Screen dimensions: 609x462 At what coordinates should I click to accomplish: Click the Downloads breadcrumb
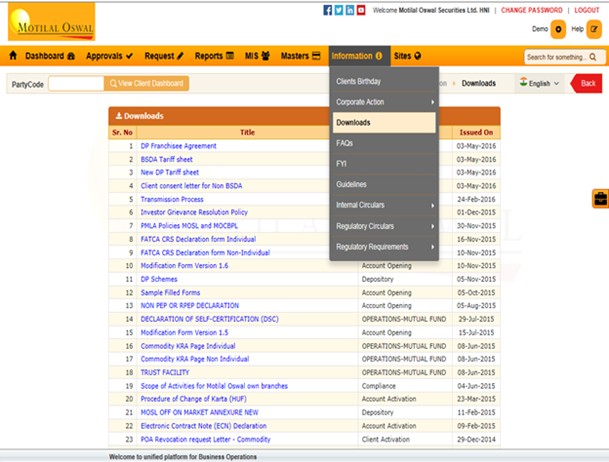(x=478, y=83)
